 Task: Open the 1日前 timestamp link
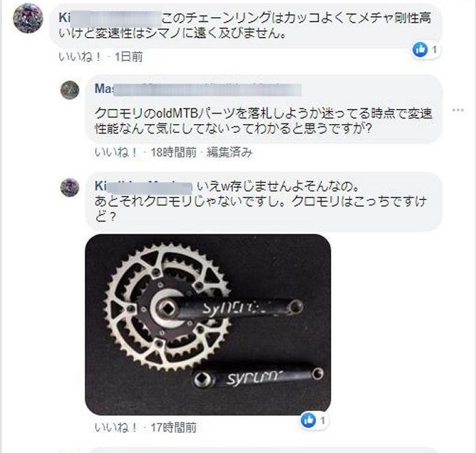[x=129, y=57]
